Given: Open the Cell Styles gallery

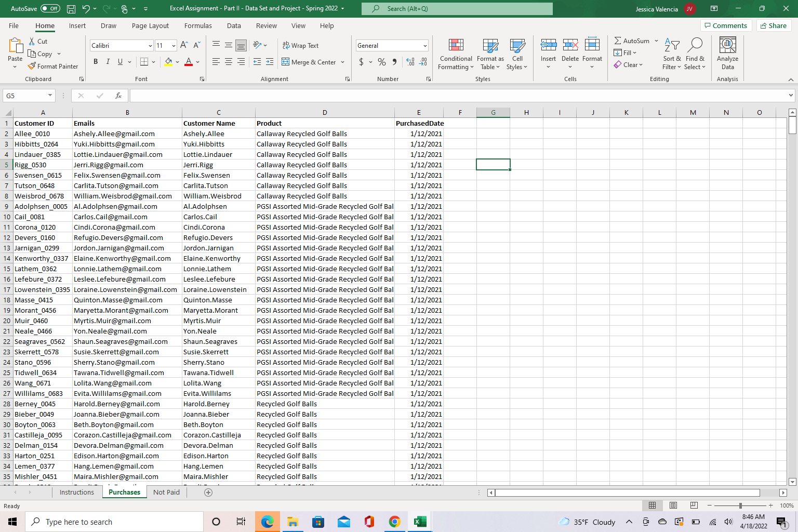Looking at the screenshot, I should pyautogui.click(x=517, y=54).
